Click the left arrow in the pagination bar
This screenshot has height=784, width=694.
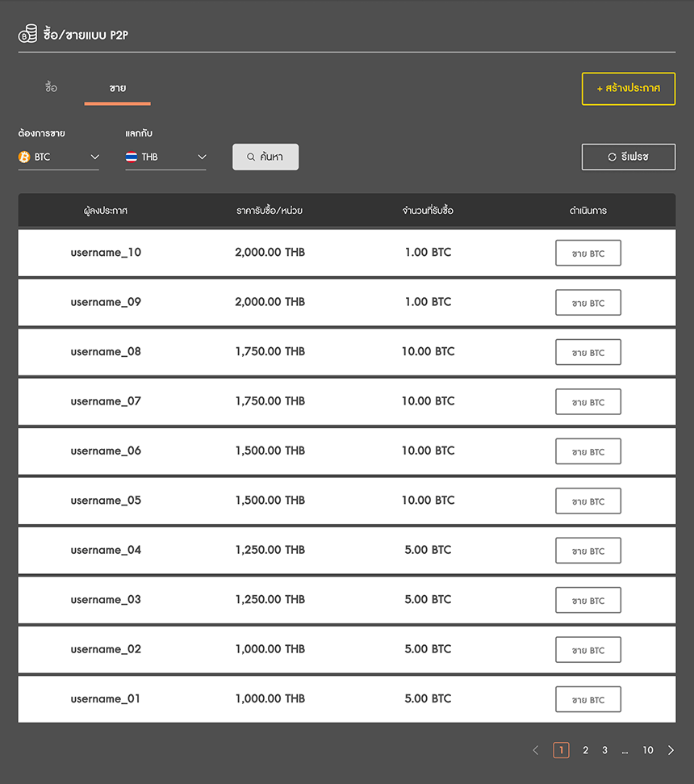point(536,750)
